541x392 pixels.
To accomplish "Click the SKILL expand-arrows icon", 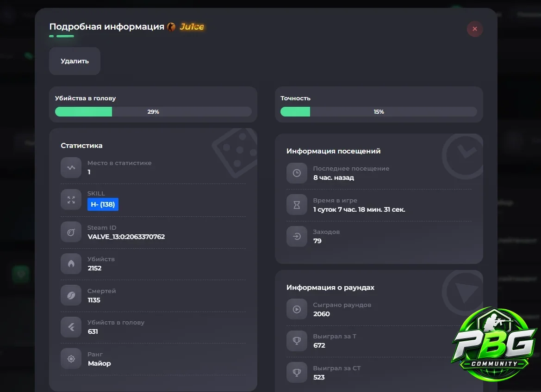I will coord(71,200).
